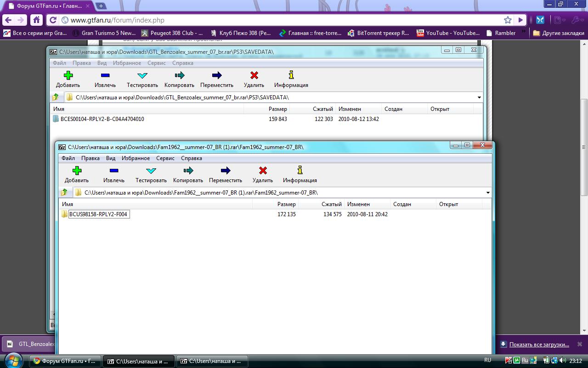Open Файл menu in back GTL_Benzoalex window
Viewport: 588px width, 368px height.
coord(59,63)
